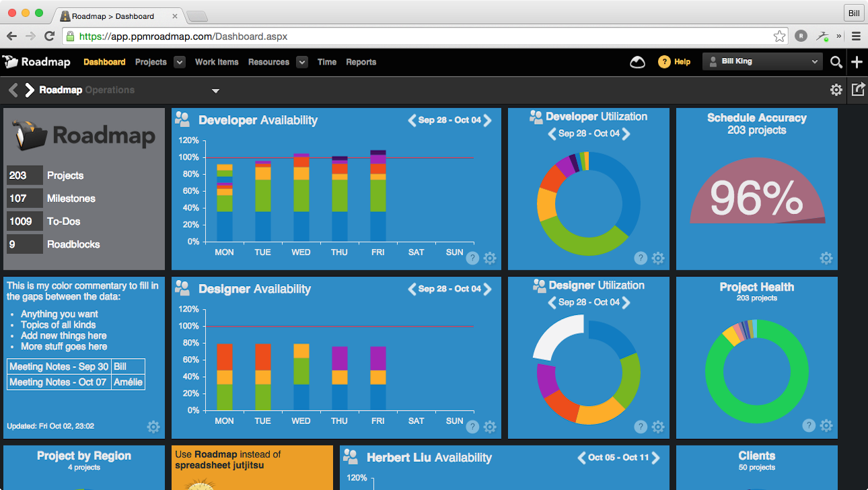
Task: Open dashboard settings gear in sub-header
Action: pyautogui.click(x=836, y=90)
